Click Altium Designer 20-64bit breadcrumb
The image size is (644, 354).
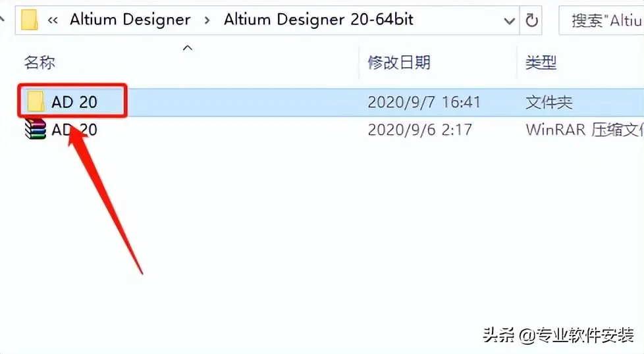coord(318,20)
